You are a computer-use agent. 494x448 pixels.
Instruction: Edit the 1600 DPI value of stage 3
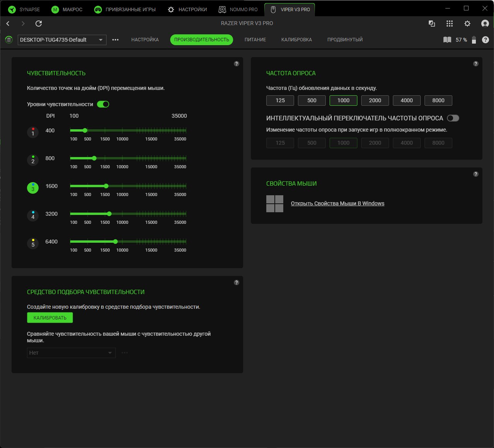click(x=51, y=186)
